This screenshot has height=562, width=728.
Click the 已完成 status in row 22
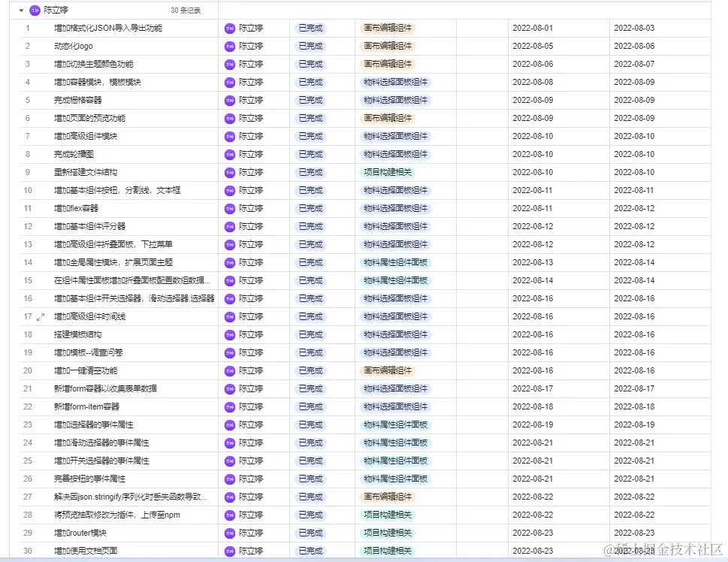click(x=310, y=407)
